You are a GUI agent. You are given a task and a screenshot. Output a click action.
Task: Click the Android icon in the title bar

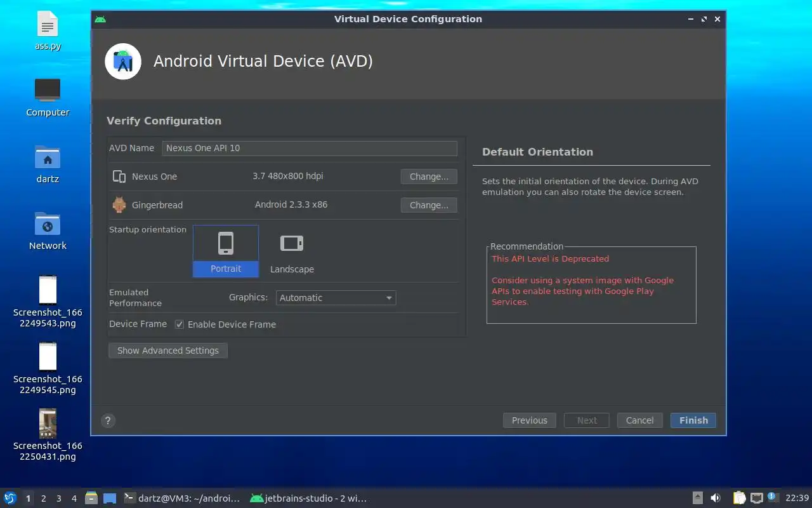[x=100, y=19]
